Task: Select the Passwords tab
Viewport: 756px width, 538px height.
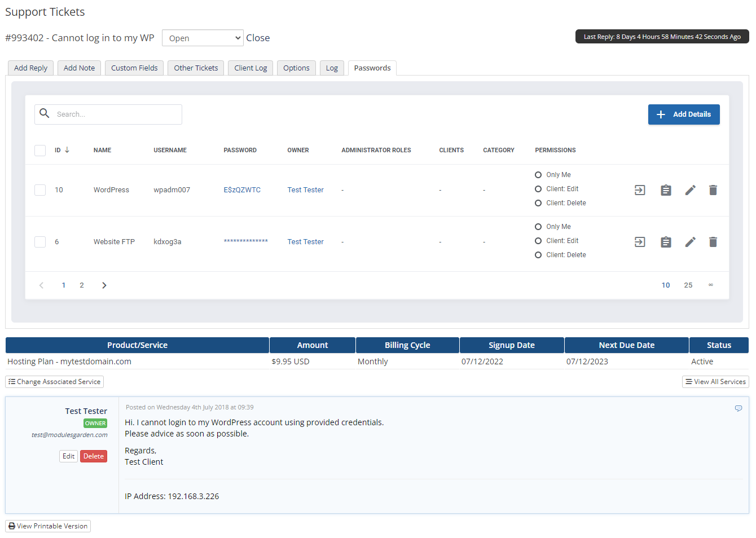Action: [372, 68]
